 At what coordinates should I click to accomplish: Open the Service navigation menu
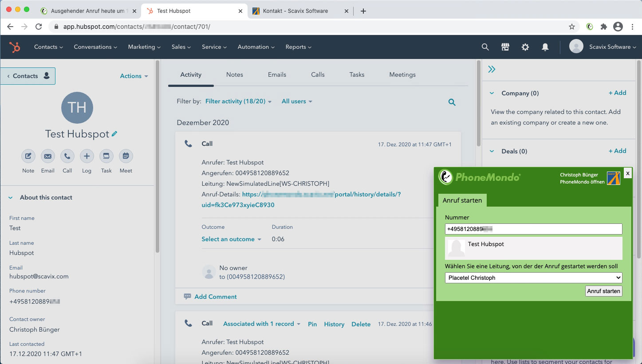pyautogui.click(x=214, y=47)
